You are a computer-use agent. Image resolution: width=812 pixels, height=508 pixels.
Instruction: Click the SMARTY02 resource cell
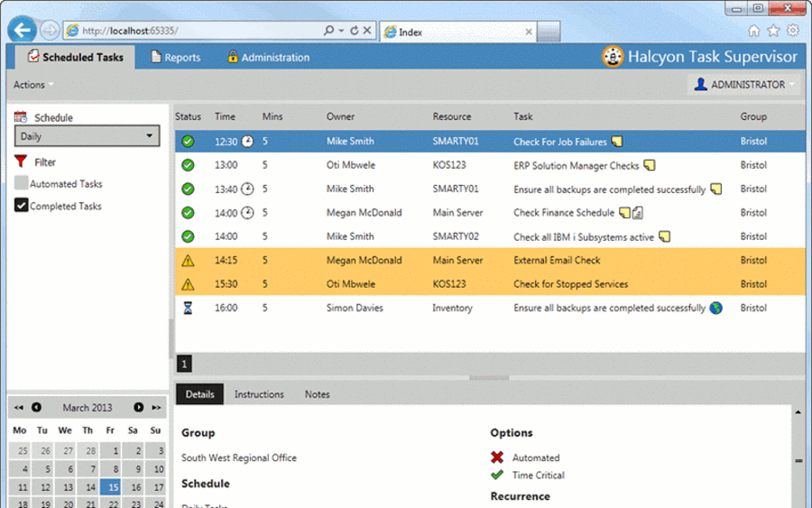tap(456, 236)
